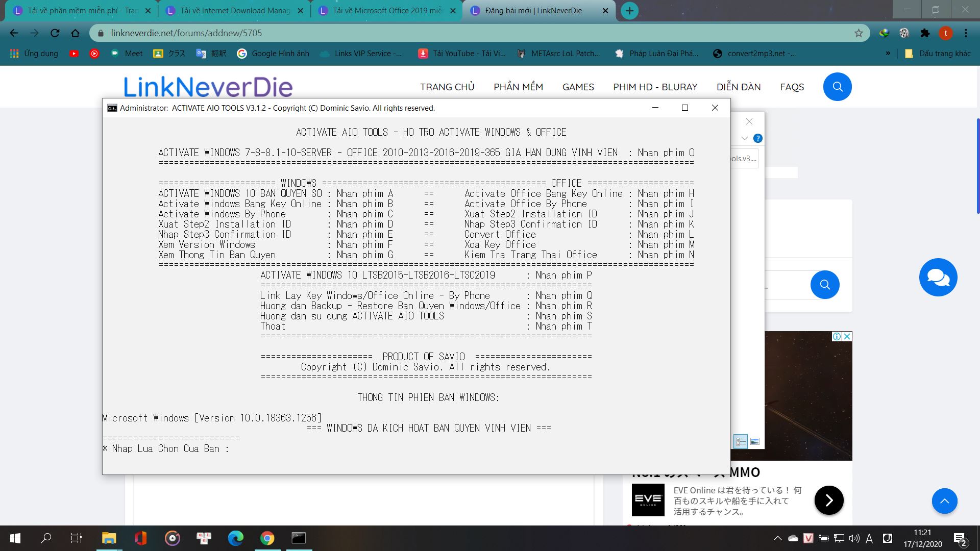Click the blue help question mark icon
980x551 pixels.
tap(758, 138)
